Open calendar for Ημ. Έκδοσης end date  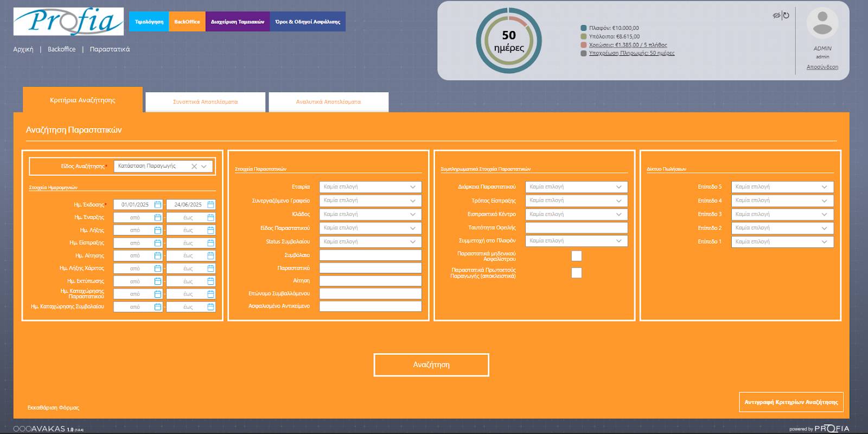210,205
